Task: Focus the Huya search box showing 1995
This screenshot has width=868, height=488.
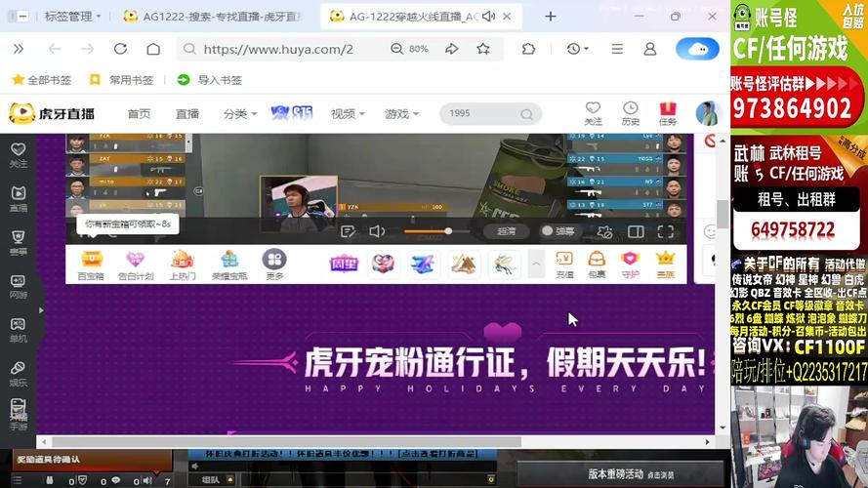Action: point(490,113)
